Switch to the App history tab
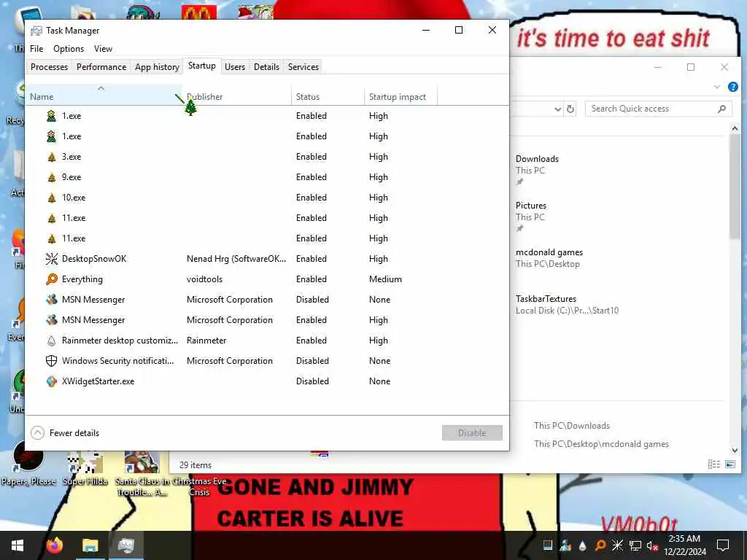The height and width of the screenshot is (560, 747). 157,67
